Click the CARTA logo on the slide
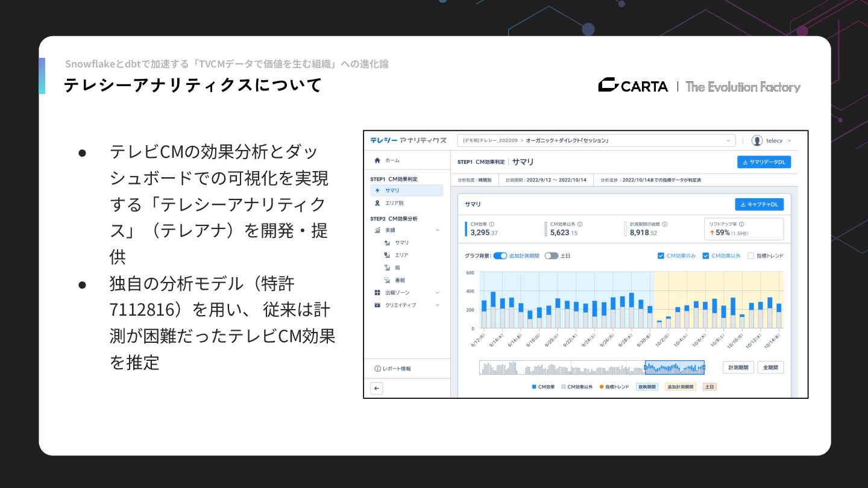Viewport: 868px width, 488px height. 633,86
